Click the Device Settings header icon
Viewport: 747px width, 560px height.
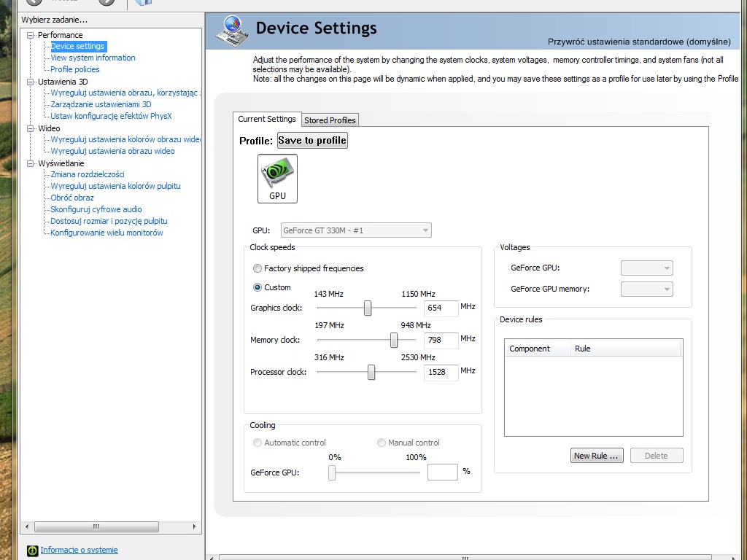[x=232, y=31]
